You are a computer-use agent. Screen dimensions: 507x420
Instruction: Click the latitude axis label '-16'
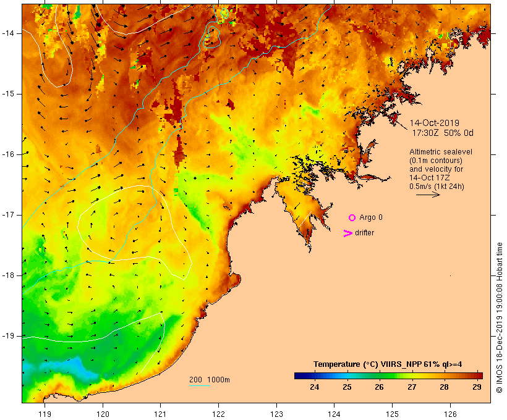point(7,154)
